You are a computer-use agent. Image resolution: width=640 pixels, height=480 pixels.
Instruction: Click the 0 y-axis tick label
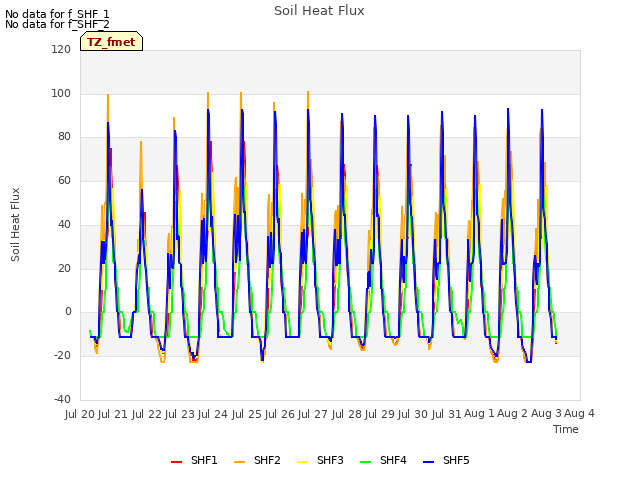(68, 312)
